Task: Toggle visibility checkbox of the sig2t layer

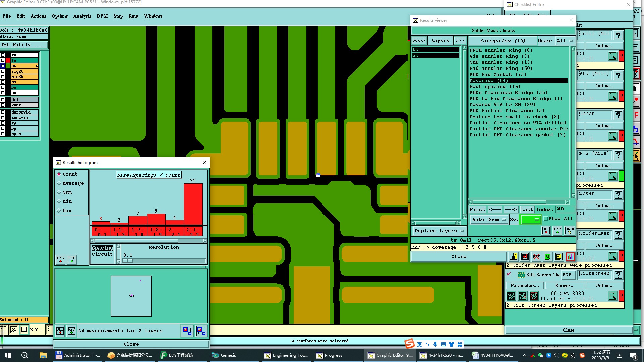Action: (x=3, y=71)
